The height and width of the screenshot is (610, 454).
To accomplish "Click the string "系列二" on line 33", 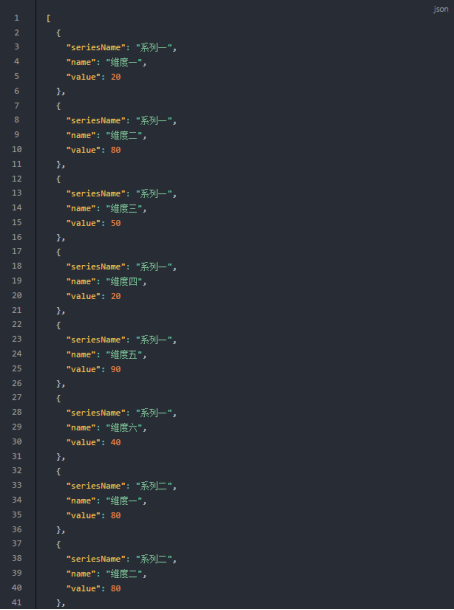I will point(154,486).
